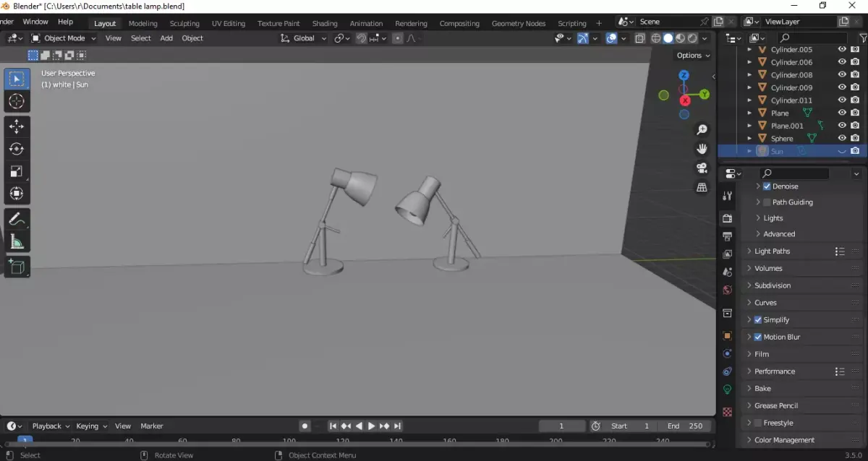Switch to wireframe viewport shading
Image resolution: width=868 pixels, height=461 pixels.
656,38
